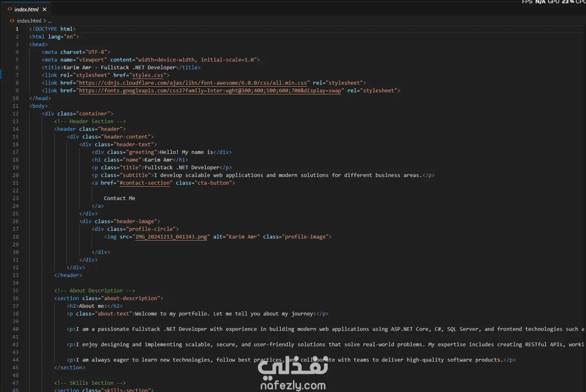Click the 'Hello! My name is' greeting text
The height and width of the screenshot is (392, 586).
[x=186, y=152]
